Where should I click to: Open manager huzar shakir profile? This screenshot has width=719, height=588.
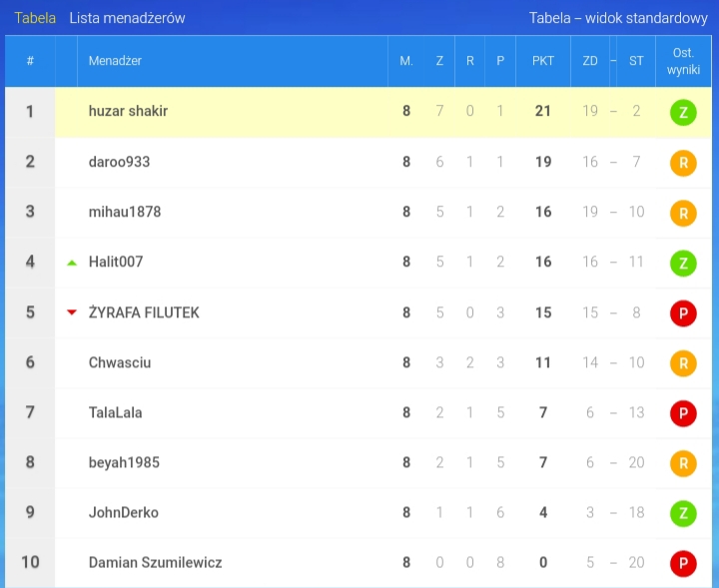click(128, 111)
